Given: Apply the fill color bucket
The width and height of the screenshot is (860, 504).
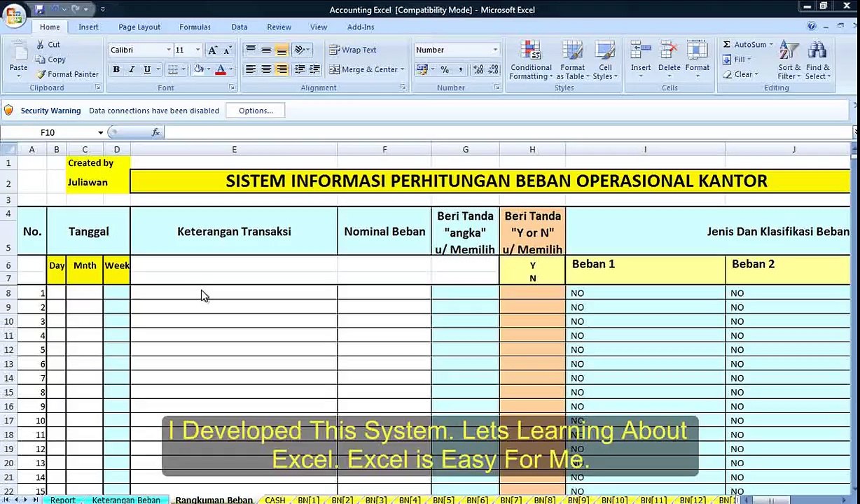Looking at the screenshot, I should 198,69.
